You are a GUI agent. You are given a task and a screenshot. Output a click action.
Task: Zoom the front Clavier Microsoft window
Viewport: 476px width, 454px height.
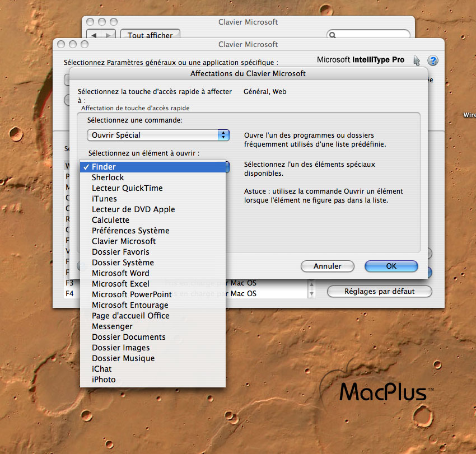[85, 44]
